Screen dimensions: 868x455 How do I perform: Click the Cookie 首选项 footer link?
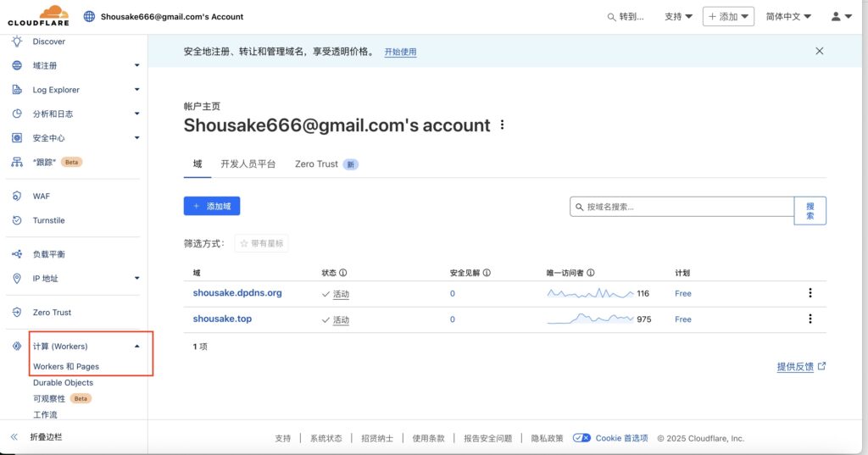click(x=621, y=438)
